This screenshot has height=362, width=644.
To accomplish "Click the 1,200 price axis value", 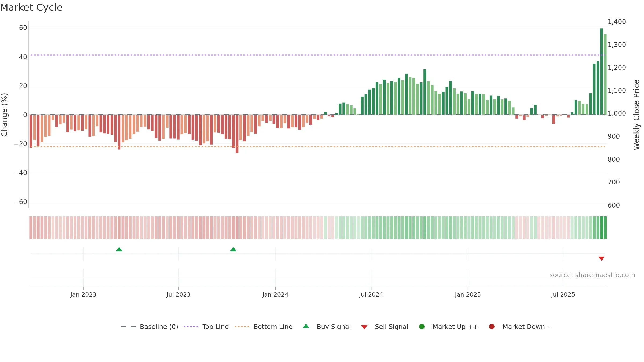I will (617, 68).
